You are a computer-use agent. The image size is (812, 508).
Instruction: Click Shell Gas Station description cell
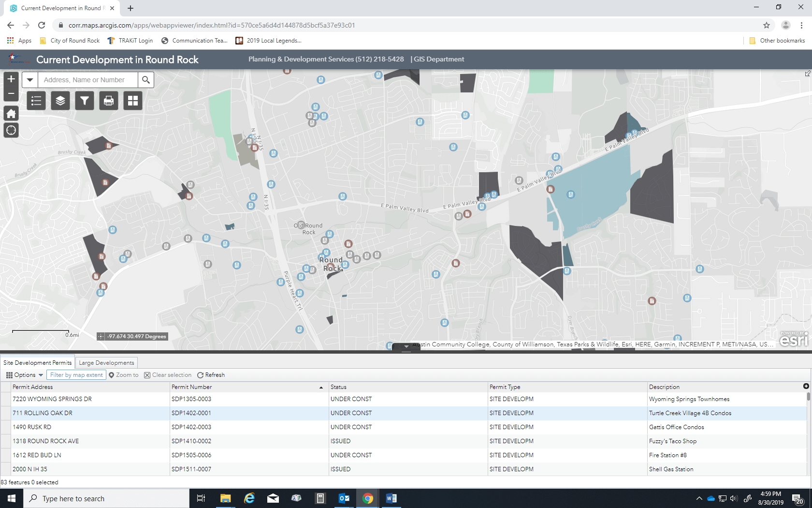[x=727, y=469]
